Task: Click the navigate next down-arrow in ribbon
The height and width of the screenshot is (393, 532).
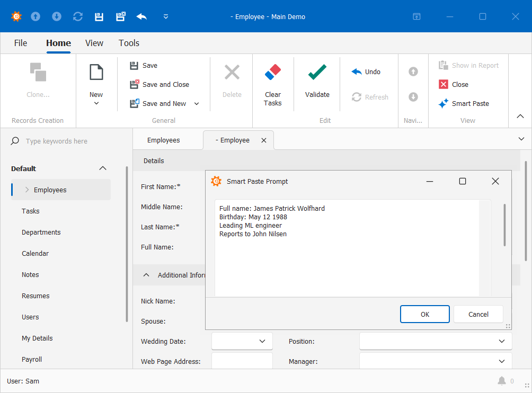Action: tap(413, 97)
